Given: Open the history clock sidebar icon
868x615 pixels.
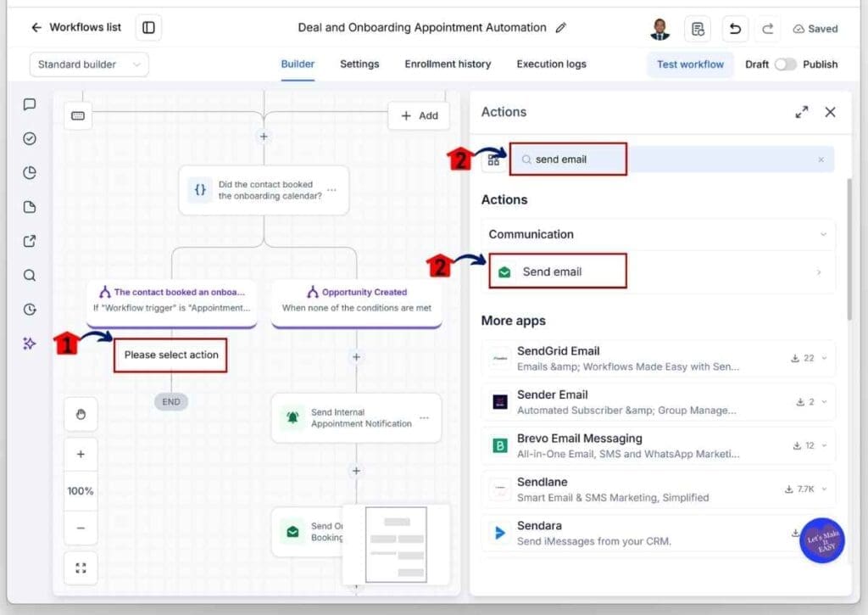Looking at the screenshot, I should pyautogui.click(x=30, y=310).
